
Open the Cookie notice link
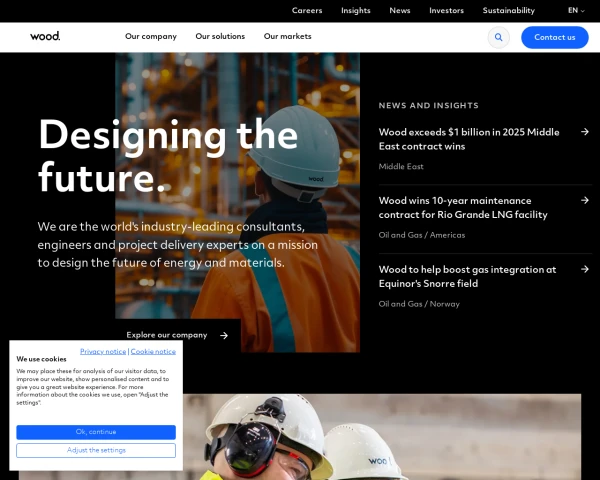tap(153, 351)
